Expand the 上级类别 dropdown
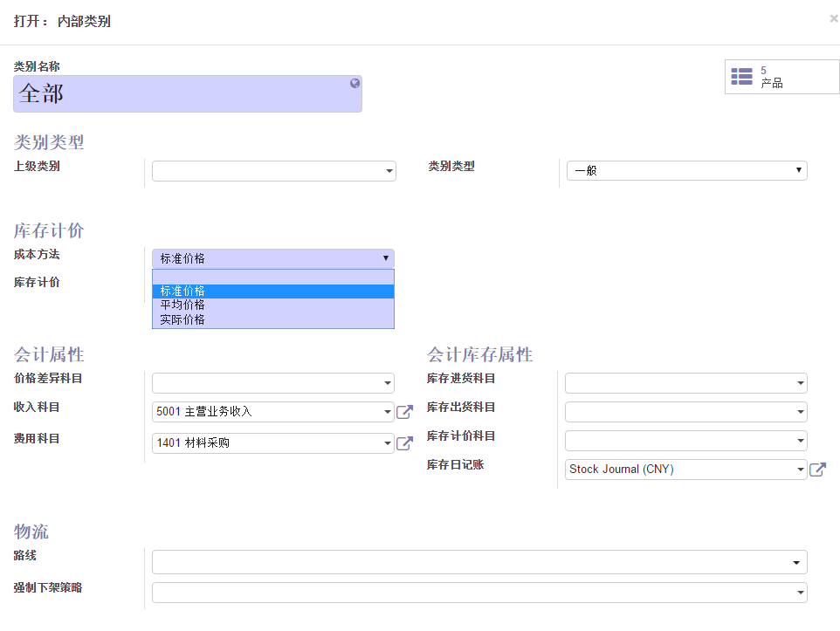 [389, 172]
